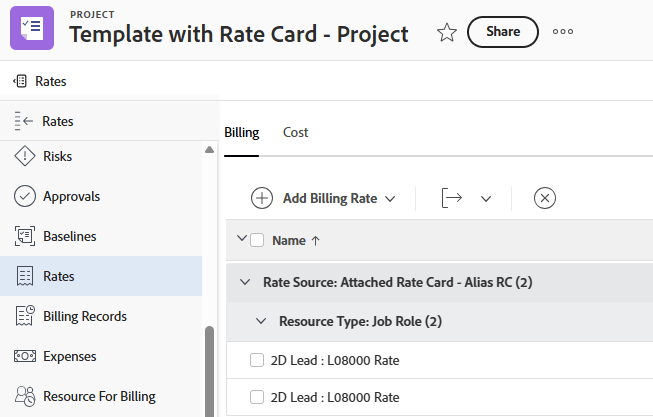The width and height of the screenshot is (653, 417).
Task: Open Billing Records in the left navigation
Action: 101,316
